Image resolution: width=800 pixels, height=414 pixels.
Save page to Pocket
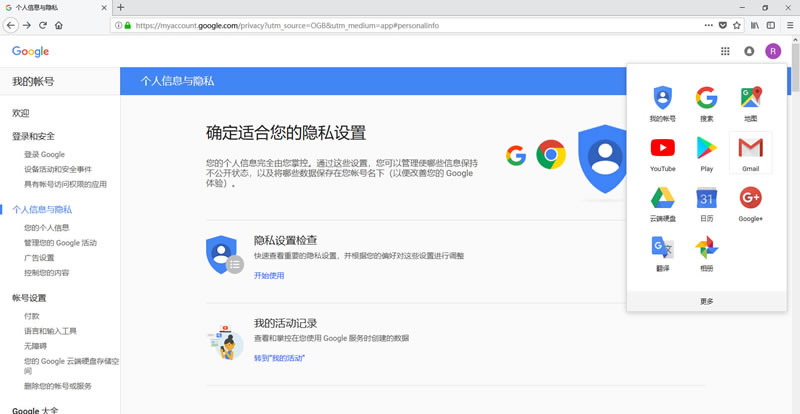722,25
